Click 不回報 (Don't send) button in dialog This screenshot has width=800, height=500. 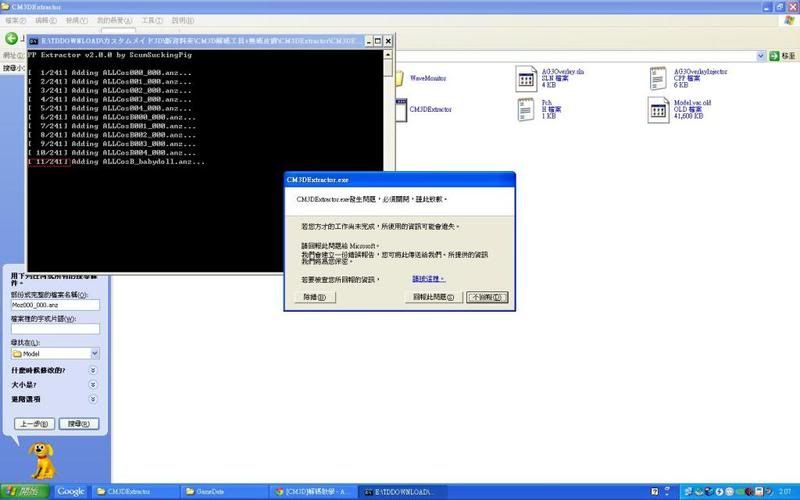coord(487,297)
